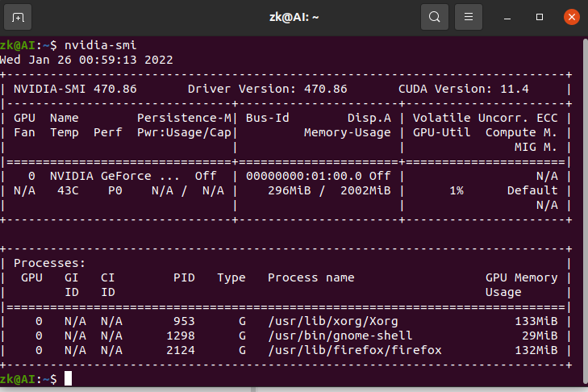588x392 pixels.
Task: Click the /usr/lib/xorg/Xorg process name
Action: [332, 322]
